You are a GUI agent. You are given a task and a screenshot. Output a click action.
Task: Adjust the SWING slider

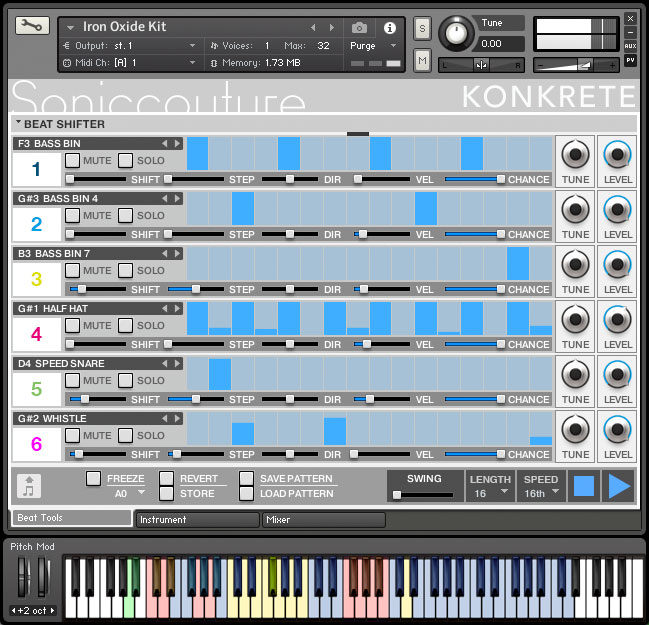click(x=423, y=495)
